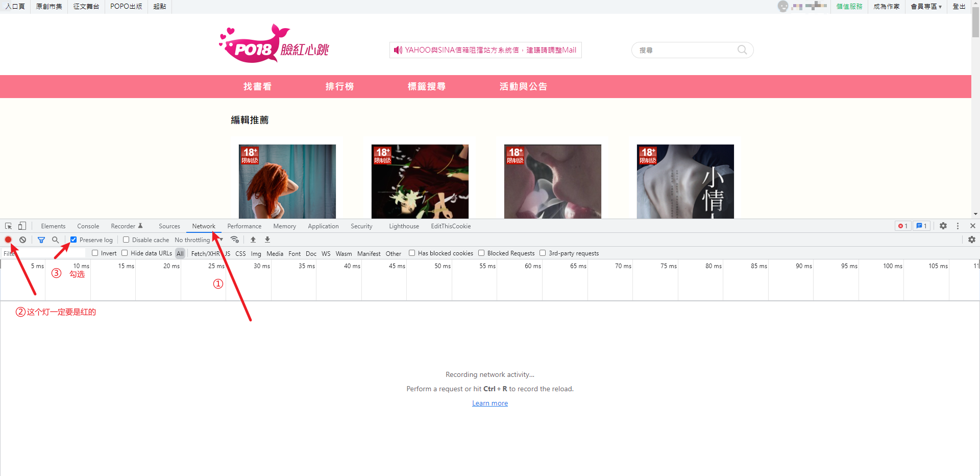Switch to the Elements tab

[53, 226]
